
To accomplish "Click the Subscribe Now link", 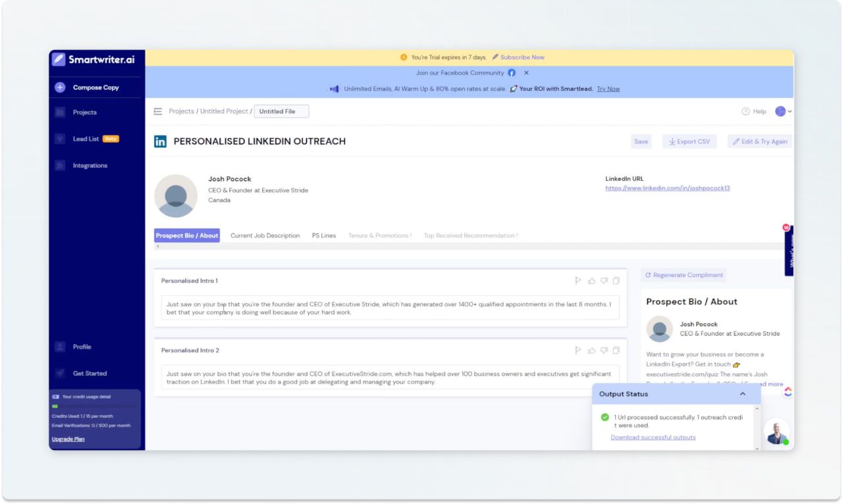I will point(522,57).
